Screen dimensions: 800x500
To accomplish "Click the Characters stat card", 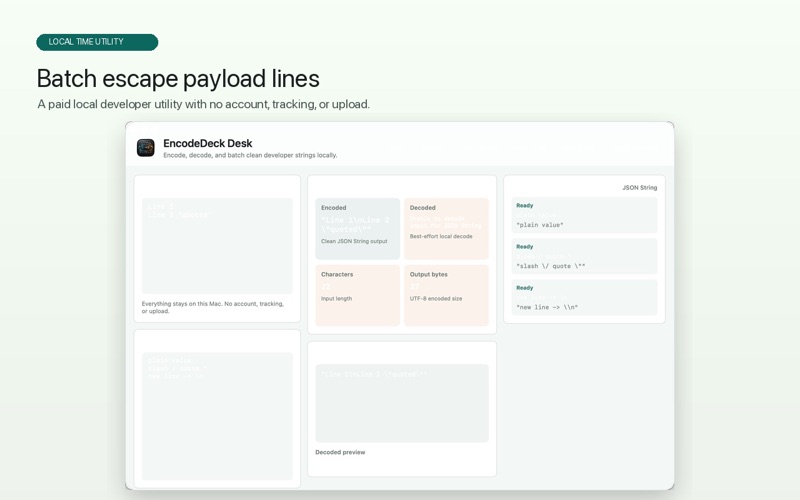I will [357, 295].
